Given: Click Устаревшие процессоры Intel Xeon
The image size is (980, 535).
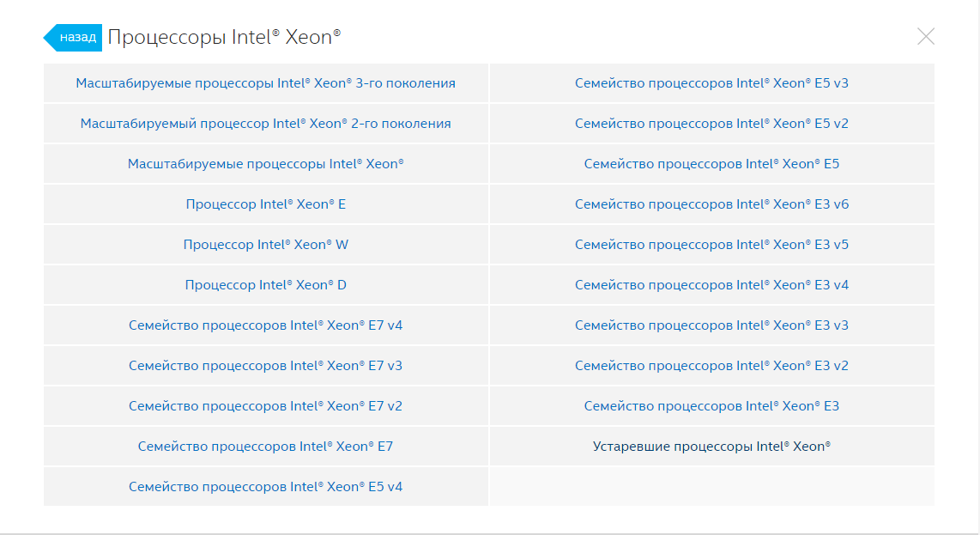Looking at the screenshot, I should click(x=711, y=447).
